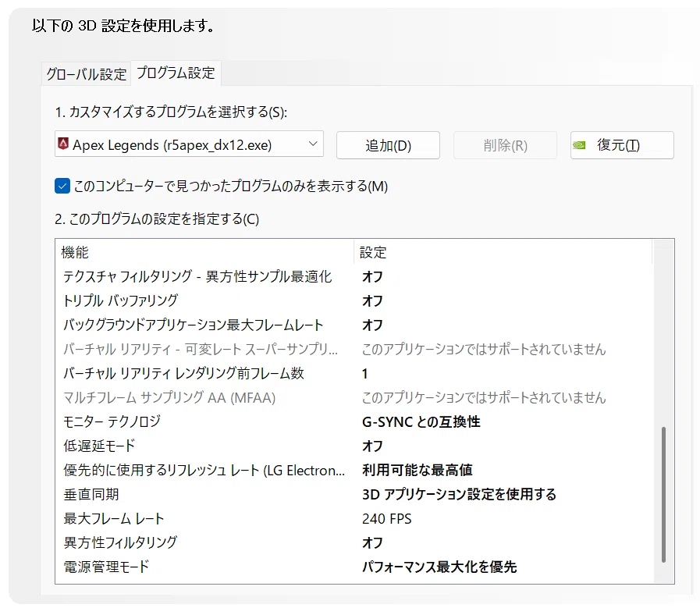Click the Apex Legends icon in program selector
The width and height of the screenshot is (700, 615).
pos(63,144)
